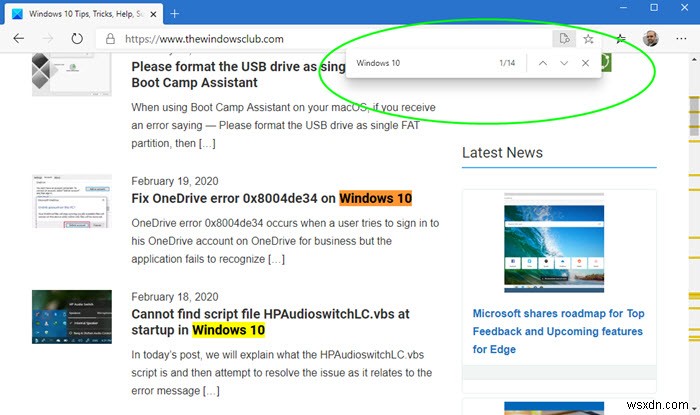Click the Edge roadmap news image
The width and height of the screenshot is (700, 415).
(554, 243)
